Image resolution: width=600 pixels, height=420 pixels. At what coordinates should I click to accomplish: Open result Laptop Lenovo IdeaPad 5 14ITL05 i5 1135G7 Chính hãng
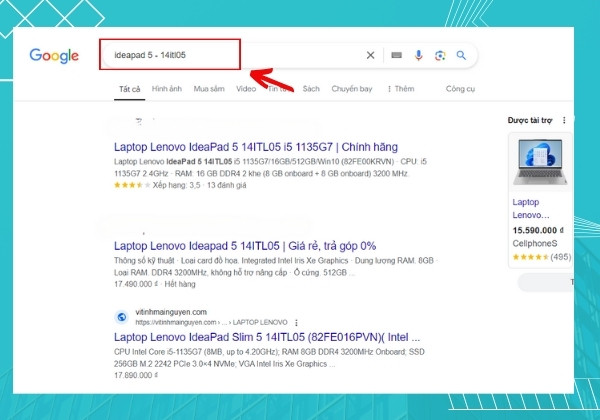tap(256, 147)
